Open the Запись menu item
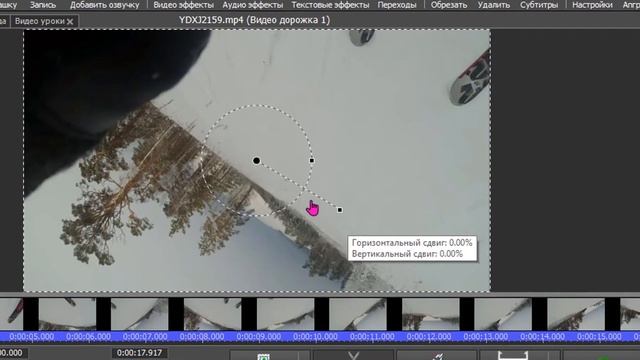The height and width of the screenshot is (360, 640). 43,5
